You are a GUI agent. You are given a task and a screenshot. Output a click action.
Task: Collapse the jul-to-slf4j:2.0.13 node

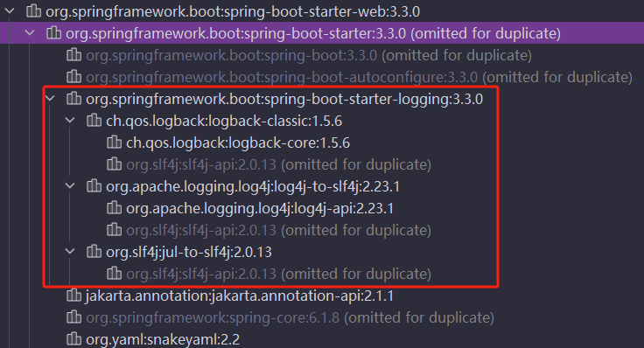[x=70, y=251]
